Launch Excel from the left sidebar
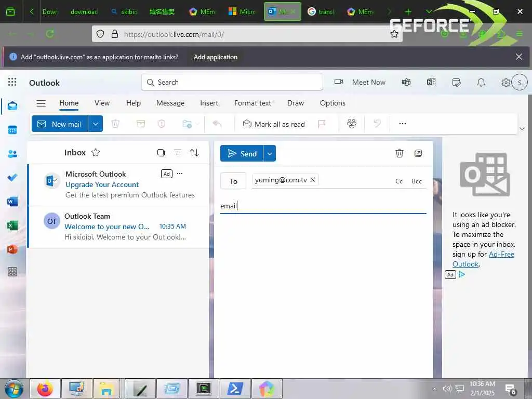532x399 pixels. pos(12,225)
